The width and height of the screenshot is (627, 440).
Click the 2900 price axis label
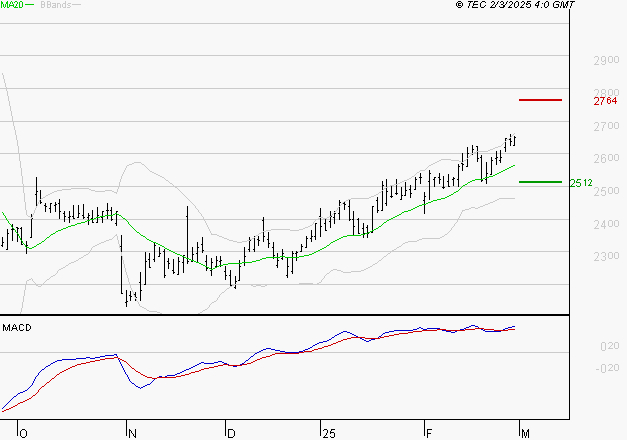[x=606, y=60]
